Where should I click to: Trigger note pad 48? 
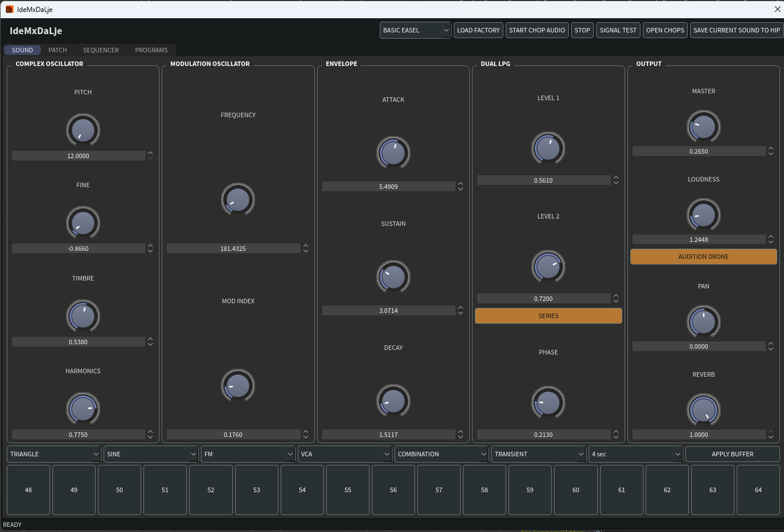pyautogui.click(x=28, y=490)
